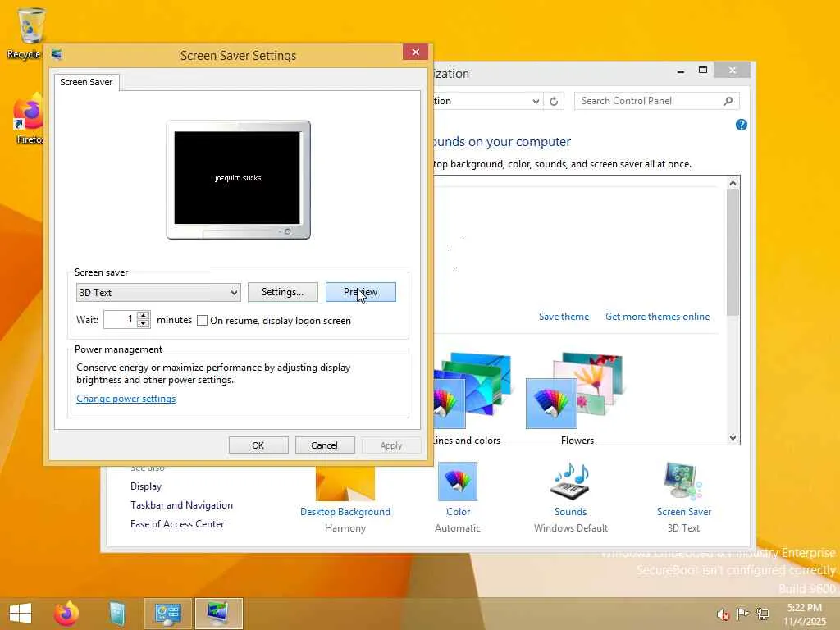The width and height of the screenshot is (840, 630).
Task: Open the 3D Text screen saver dropdown
Action: pos(158,293)
